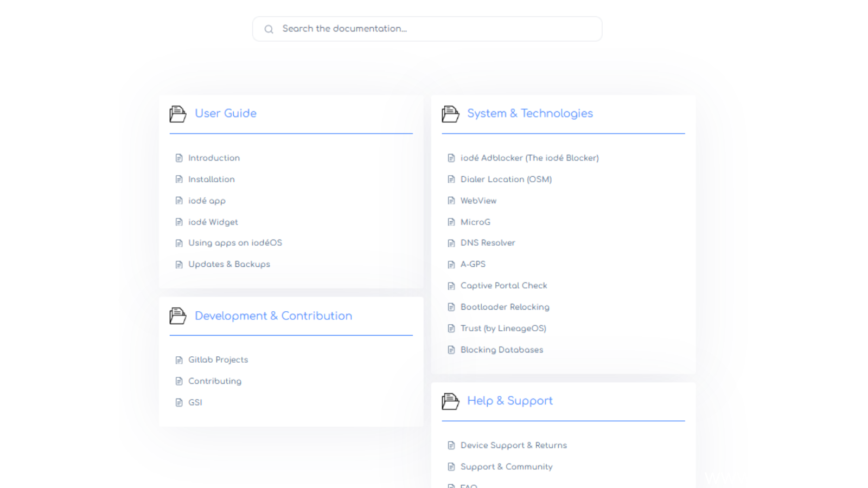Click the Development & Contribution folder icon

[177, 316]
